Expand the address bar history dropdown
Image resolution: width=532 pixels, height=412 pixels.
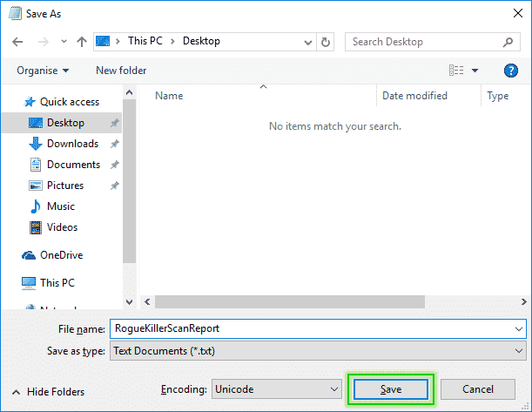(x=307, y=42)
